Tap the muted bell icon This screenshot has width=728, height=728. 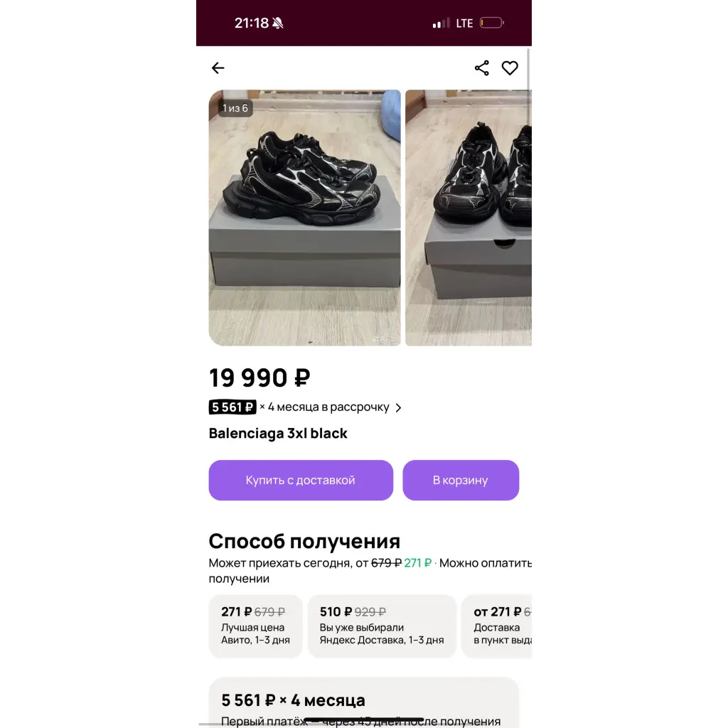coord(278,23)
